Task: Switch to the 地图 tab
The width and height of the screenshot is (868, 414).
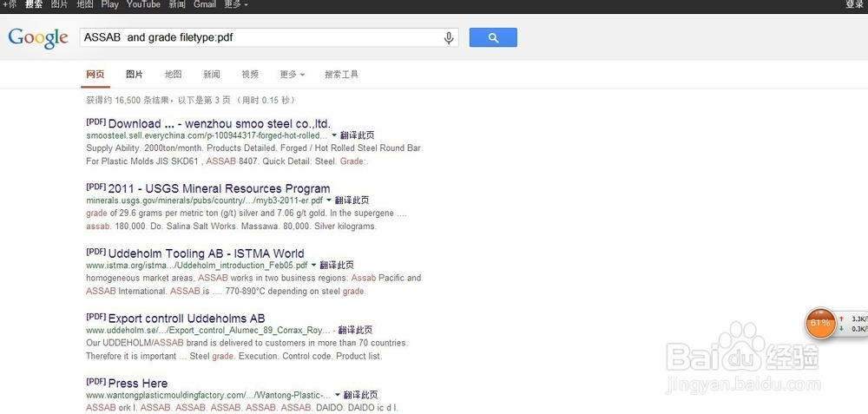Action: [173, 74]
